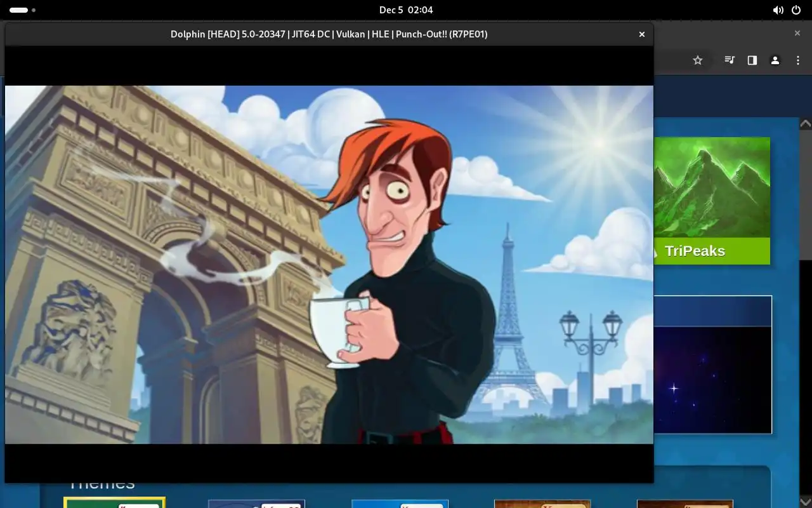
Task: Open the TriPeaks game thumbnail
Action: [712, 201]
